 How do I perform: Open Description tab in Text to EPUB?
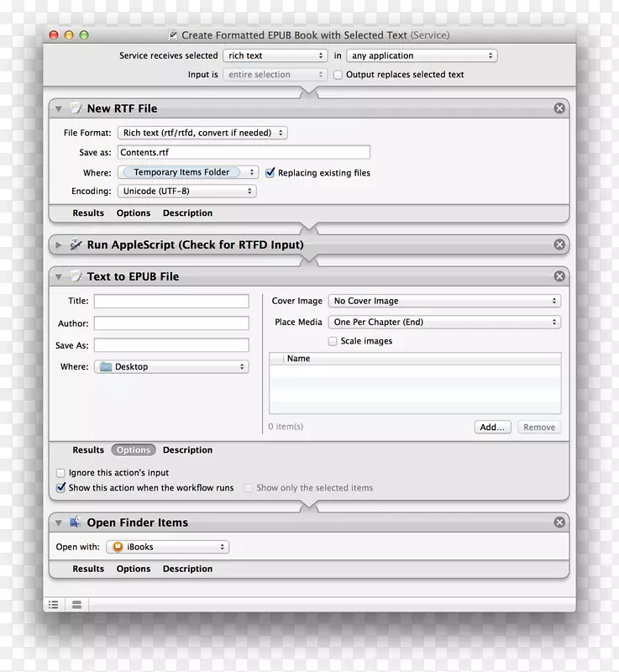point(187,450)
